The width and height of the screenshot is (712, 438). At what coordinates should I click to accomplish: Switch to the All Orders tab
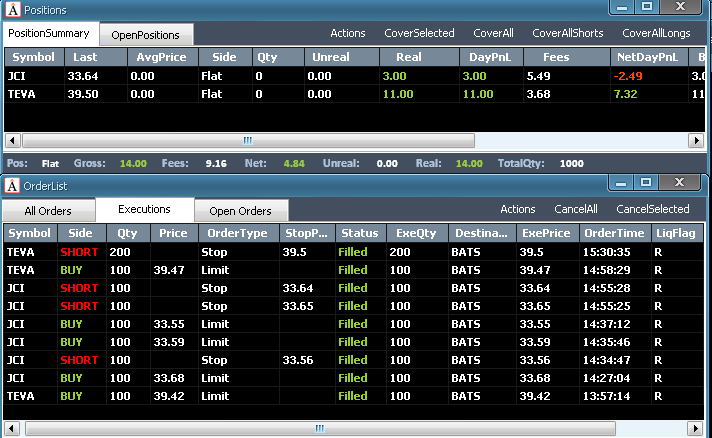click(48, 211)
